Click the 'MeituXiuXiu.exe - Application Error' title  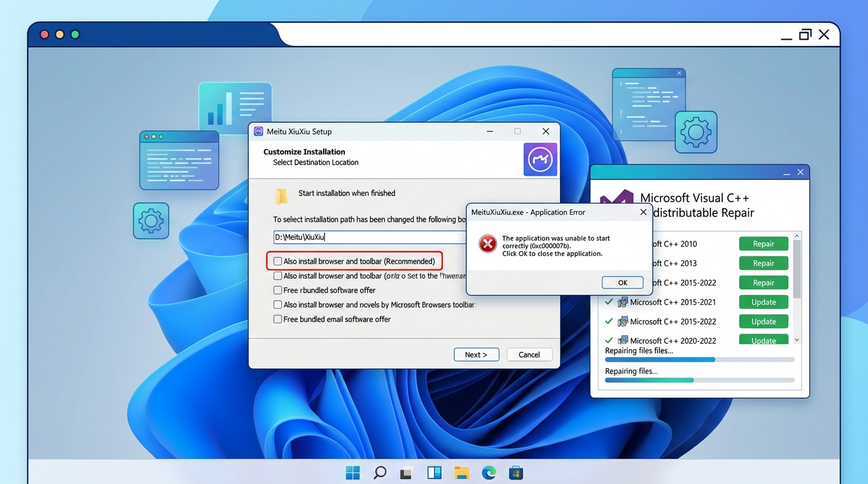pos(528,212)
